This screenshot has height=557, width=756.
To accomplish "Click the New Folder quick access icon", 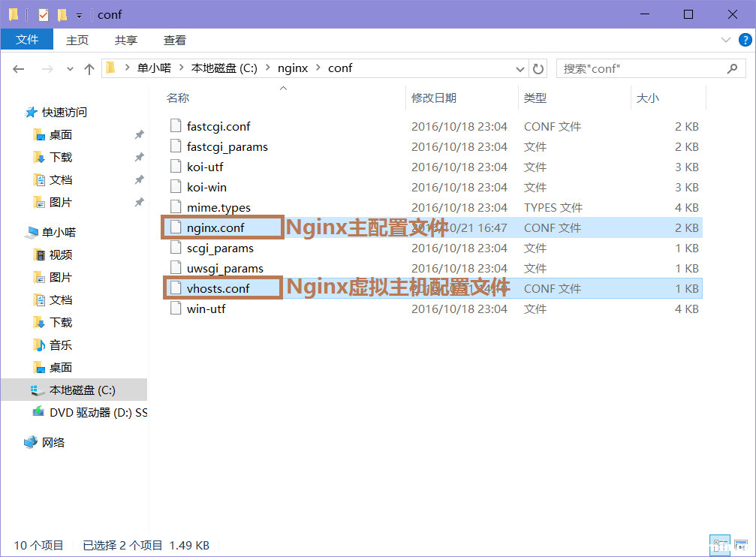I will pos(62,15).
